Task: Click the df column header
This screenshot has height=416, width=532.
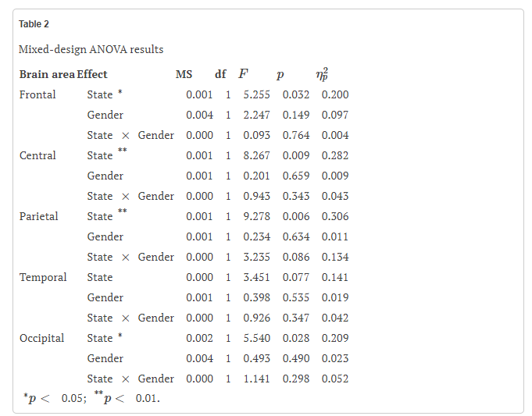Action: tap(220, 74)
